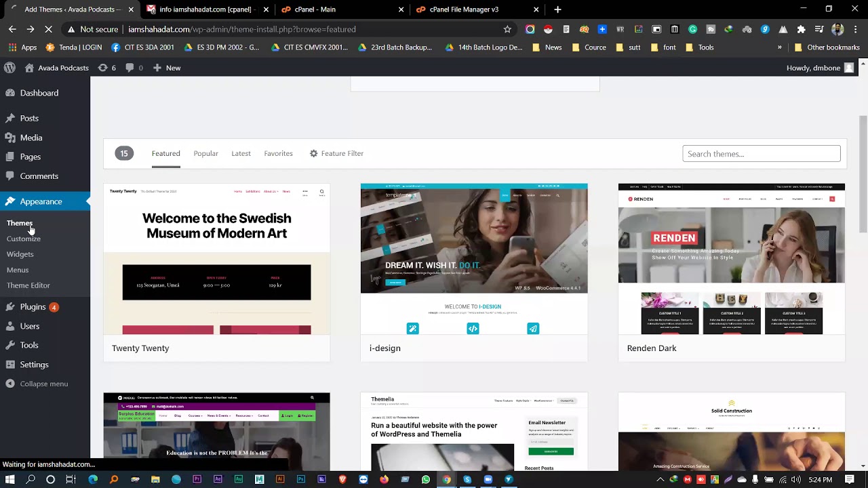This screenshot has width=868, height=488.
Task: Click the browser back arrow
Action: pyautogui.click(x=12, y=29)
